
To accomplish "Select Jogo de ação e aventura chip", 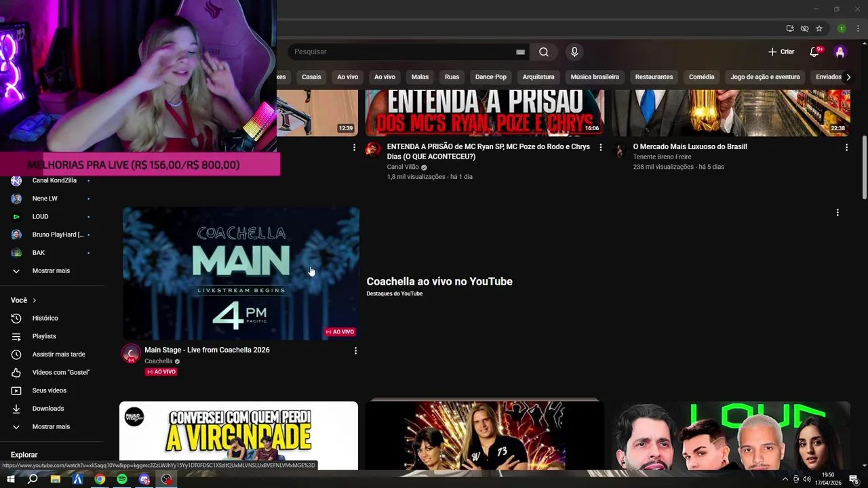I will (x=765, y=77).
